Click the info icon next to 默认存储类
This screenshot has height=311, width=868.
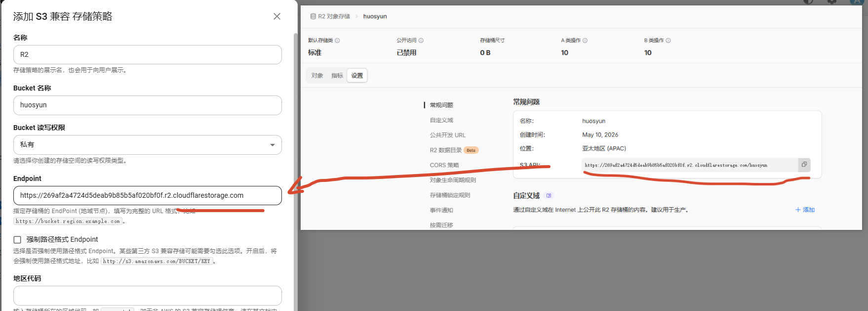337,41
